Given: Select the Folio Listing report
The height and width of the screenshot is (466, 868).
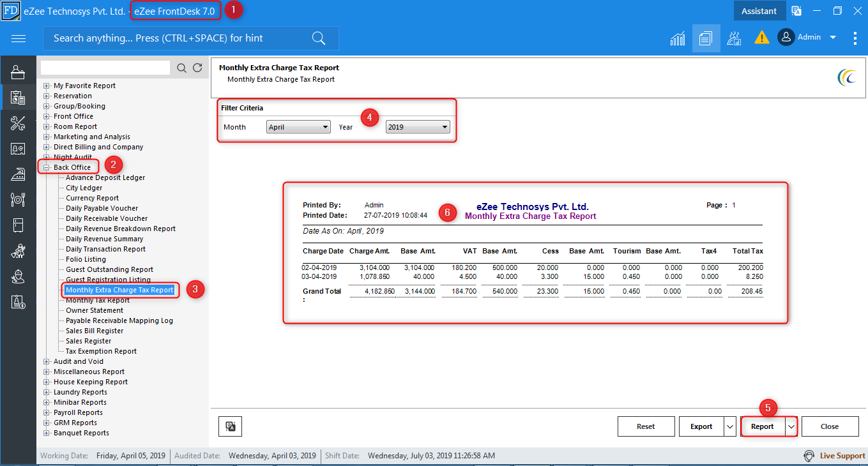Looking at the screenshot, I should click(x=86, y=259).
